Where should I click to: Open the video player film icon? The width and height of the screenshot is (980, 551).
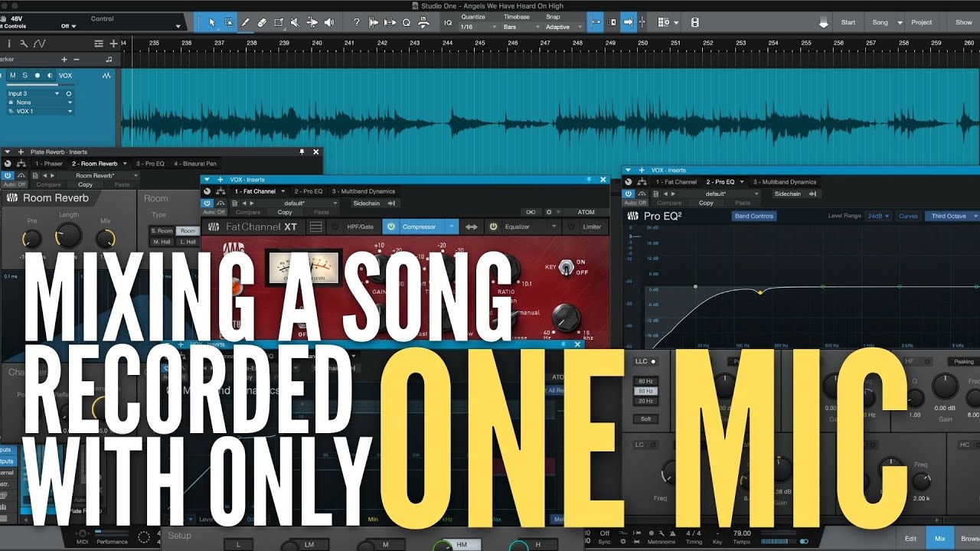(x=694, y=22)
